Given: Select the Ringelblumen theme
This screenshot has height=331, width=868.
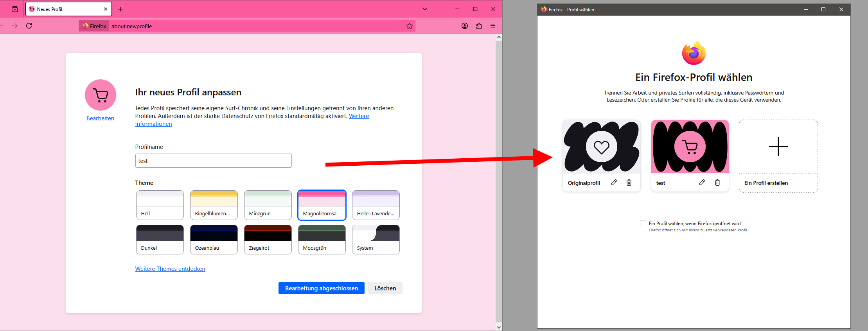Looking at the screenshot, I should (214, 205).
